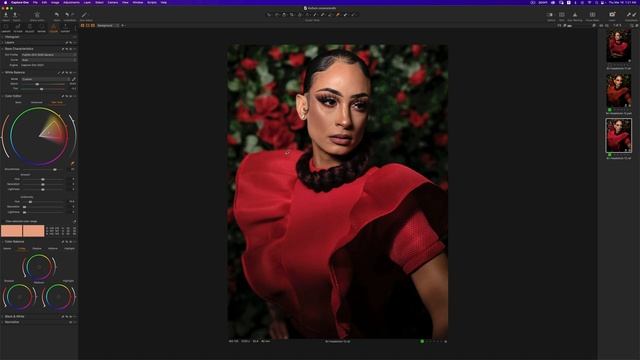Open the White Balance Mode dropdown
640x360 pixels.
(45, 79)
